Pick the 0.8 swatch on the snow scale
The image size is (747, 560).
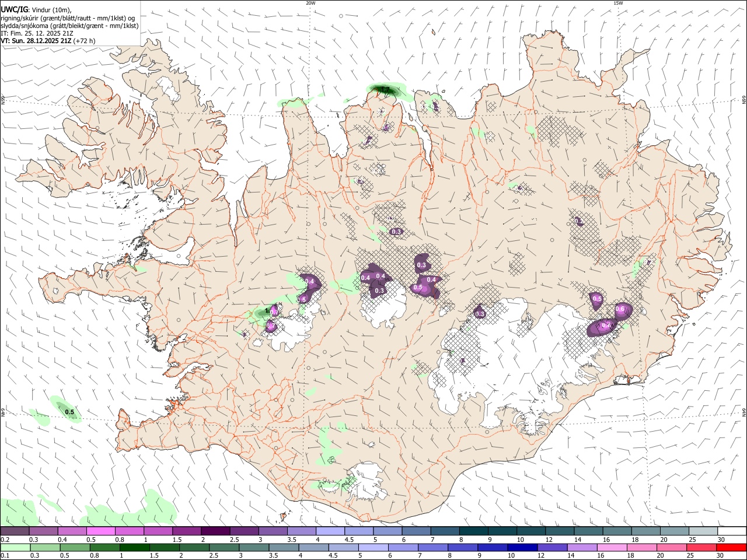click(x=129, y=531)
